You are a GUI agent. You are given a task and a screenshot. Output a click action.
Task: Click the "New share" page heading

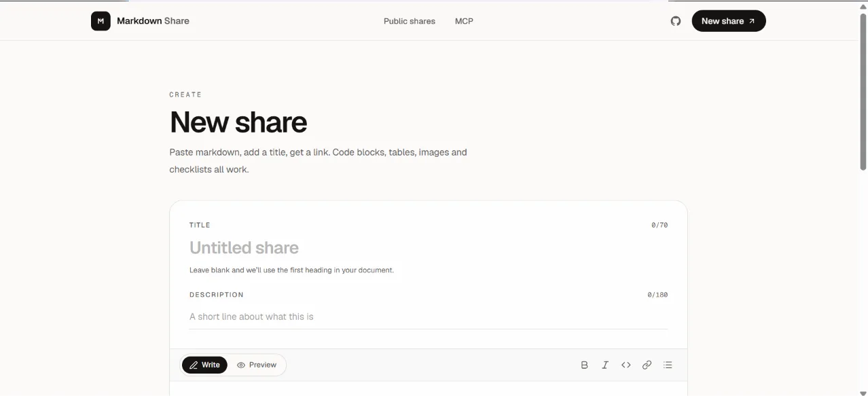tap(238, 122)
